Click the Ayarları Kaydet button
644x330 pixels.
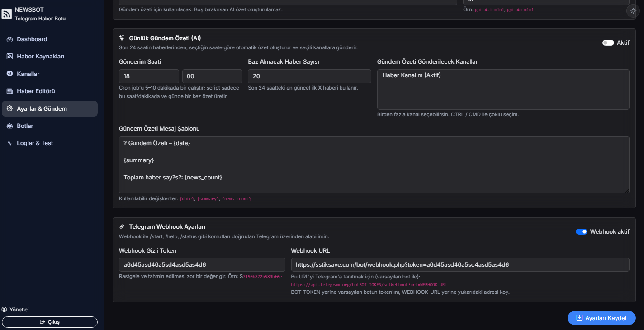[601, 318]
